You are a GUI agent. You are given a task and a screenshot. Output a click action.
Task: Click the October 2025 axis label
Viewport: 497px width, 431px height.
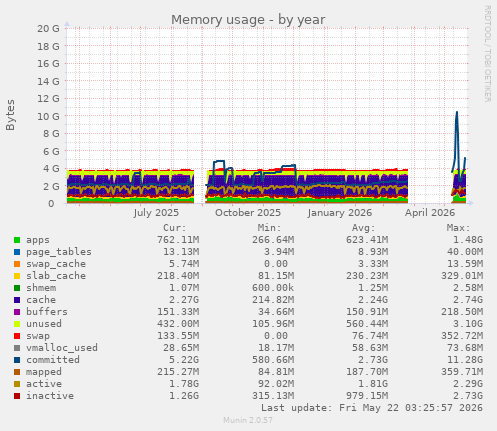tap(248, 213)
